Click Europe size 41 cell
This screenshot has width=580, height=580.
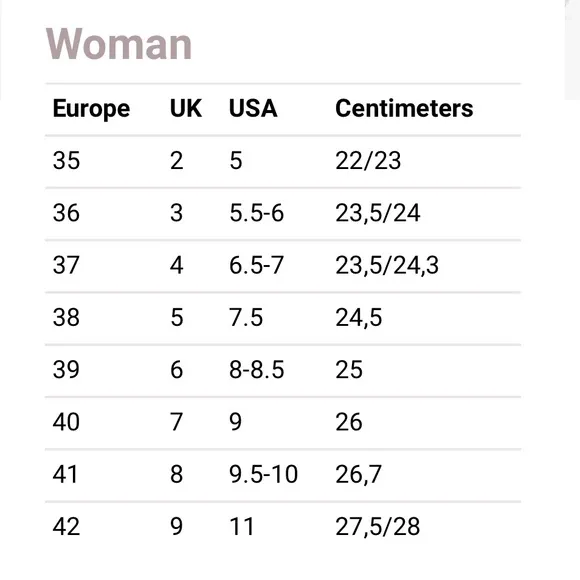tap(65, 474)
